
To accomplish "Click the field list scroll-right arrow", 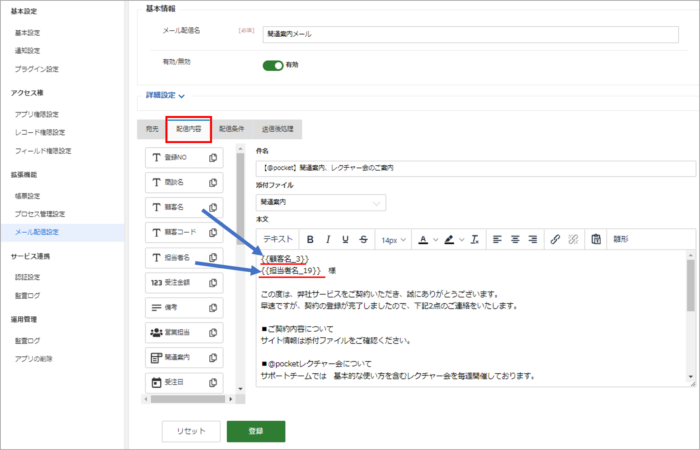I will pos(231,399).
